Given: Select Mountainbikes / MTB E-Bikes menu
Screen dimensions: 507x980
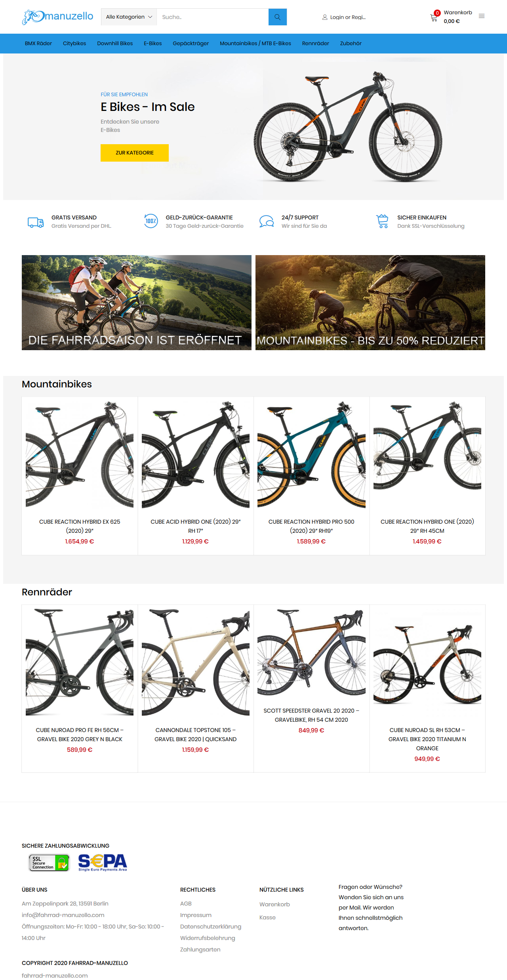Looking at the screenshot, I should point(255,44).
